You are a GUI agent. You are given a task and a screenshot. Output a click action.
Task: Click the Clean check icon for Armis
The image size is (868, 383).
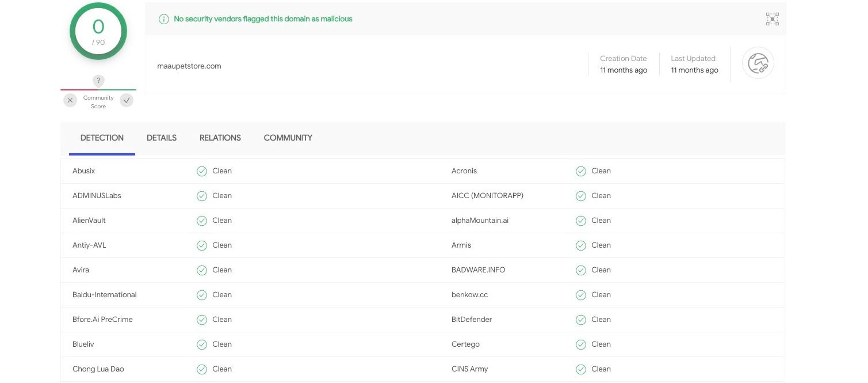(581, 245)
